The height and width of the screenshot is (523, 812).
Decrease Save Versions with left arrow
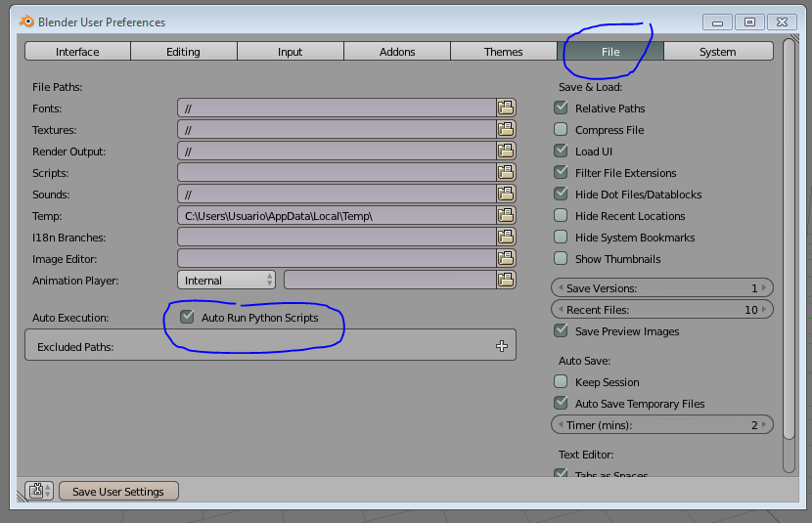coord(561,287)
